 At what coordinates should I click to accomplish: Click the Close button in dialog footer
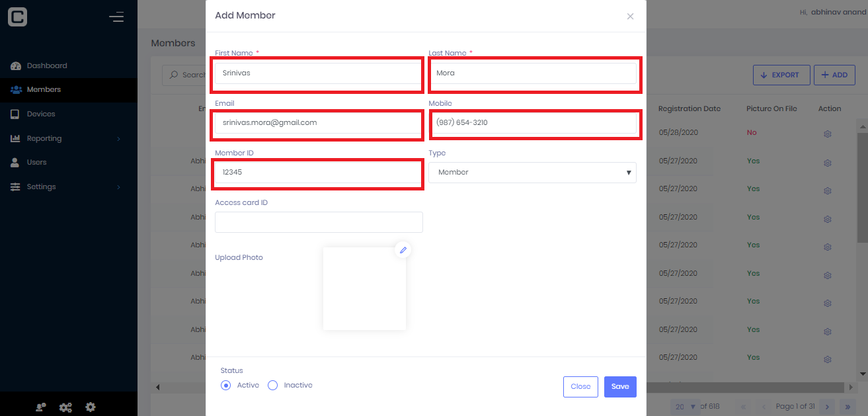click(x=580, y=387)
